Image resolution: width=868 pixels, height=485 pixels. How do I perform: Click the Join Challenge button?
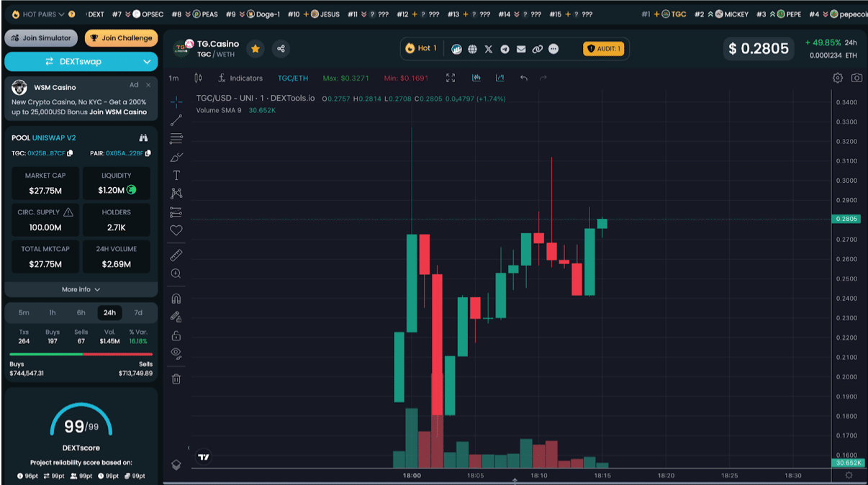pos(122,37)
